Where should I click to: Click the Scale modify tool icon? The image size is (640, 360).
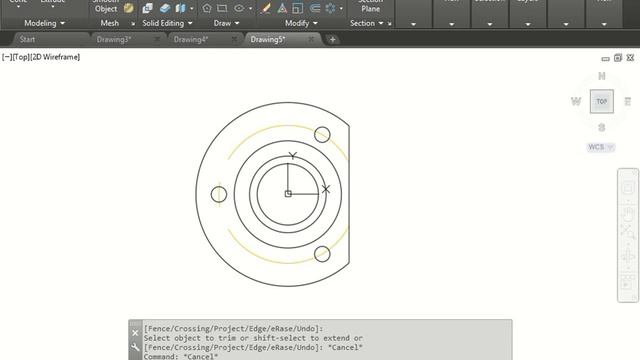coord(298,8)
